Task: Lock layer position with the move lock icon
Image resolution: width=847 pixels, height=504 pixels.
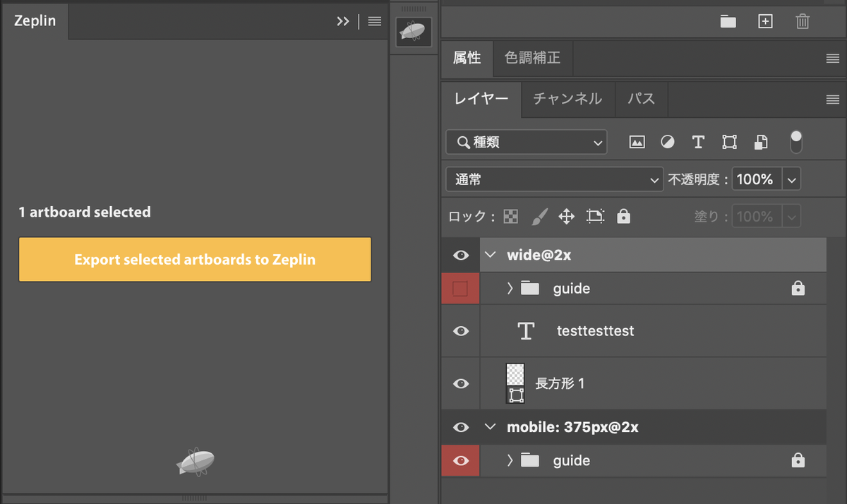Action: pos(567,216)
